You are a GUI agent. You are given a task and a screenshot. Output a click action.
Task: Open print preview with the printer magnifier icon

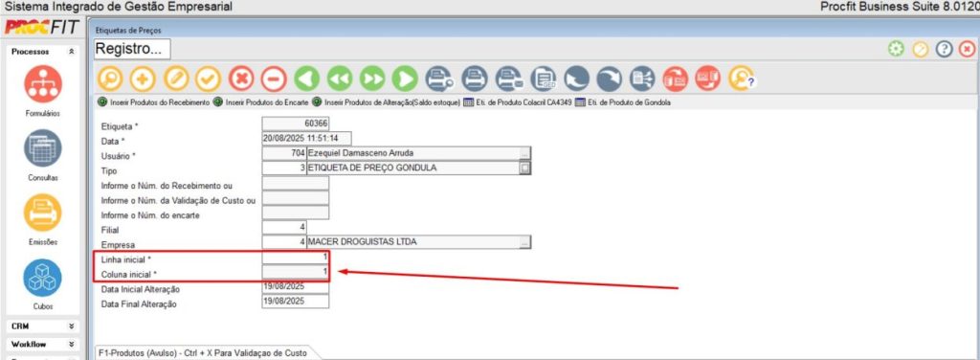[438, 79]
